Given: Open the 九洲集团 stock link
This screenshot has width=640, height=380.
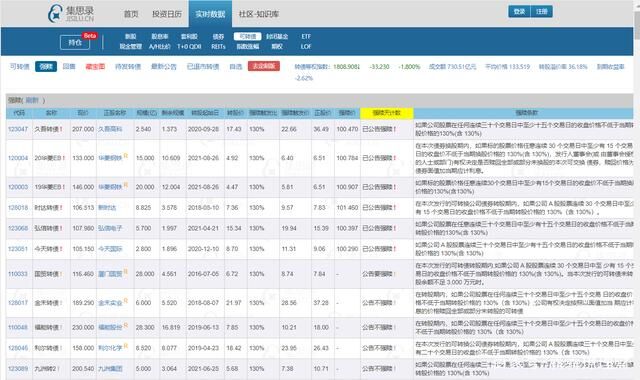Looking at the screenshot, I should (x=110, y=369).
